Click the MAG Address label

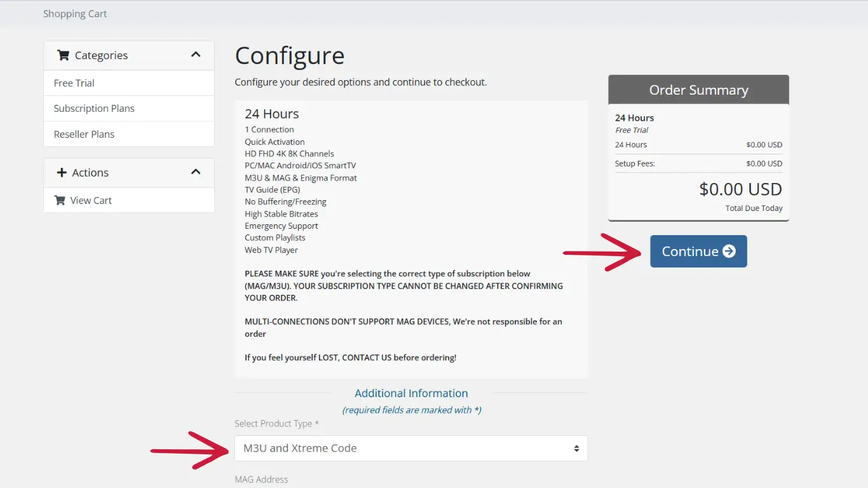point(261,479)
